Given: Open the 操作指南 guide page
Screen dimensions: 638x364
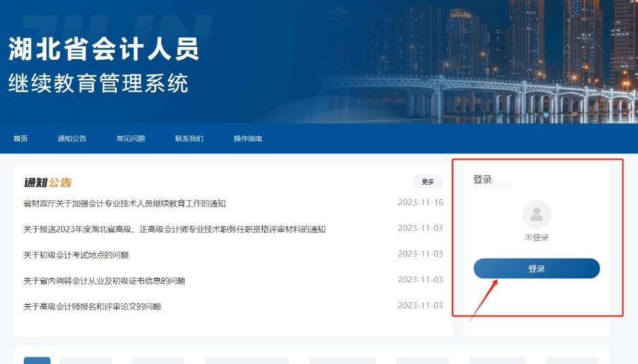Looking at the screenshot, I should coord(248,139).
